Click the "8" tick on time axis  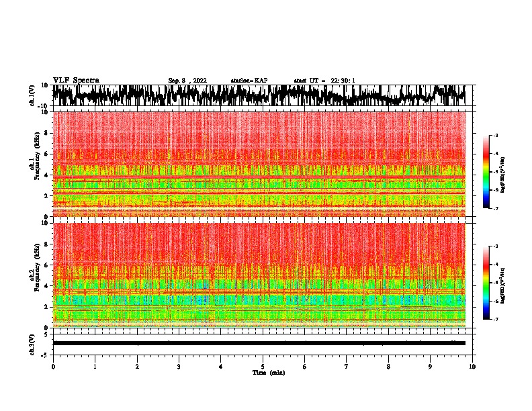[388, 367]
